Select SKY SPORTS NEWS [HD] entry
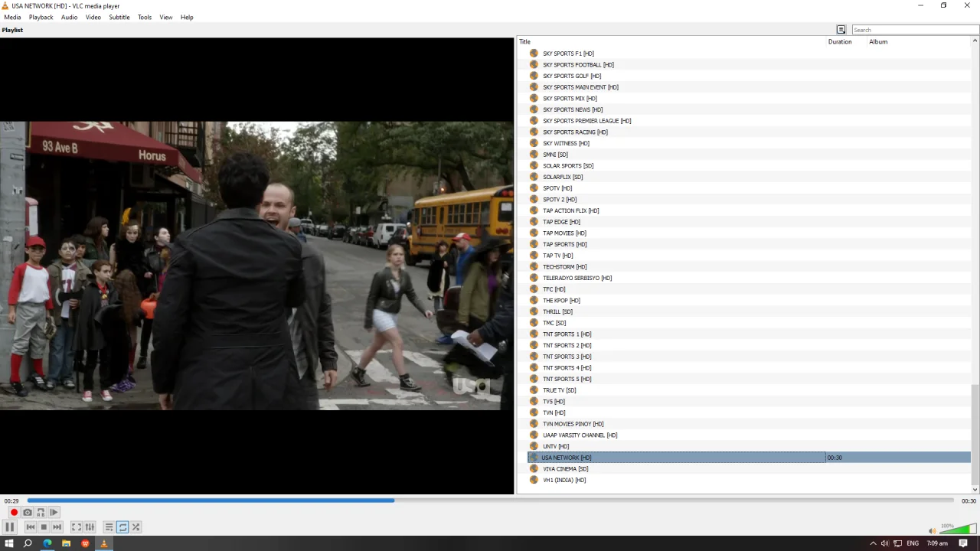Viewport: 980px width, 551px height. point(573,109)
